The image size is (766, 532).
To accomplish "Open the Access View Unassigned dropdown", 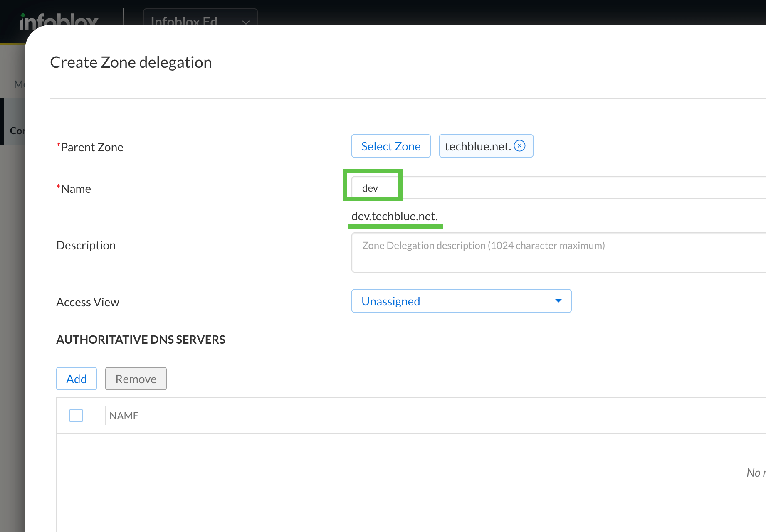I will tap(461, 301).
